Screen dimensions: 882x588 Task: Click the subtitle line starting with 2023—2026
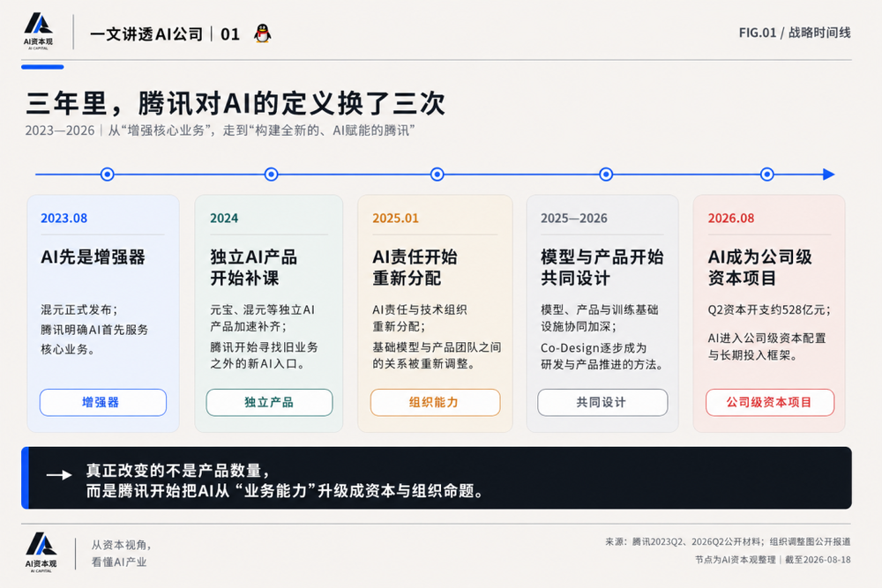(x=220, y=130)
